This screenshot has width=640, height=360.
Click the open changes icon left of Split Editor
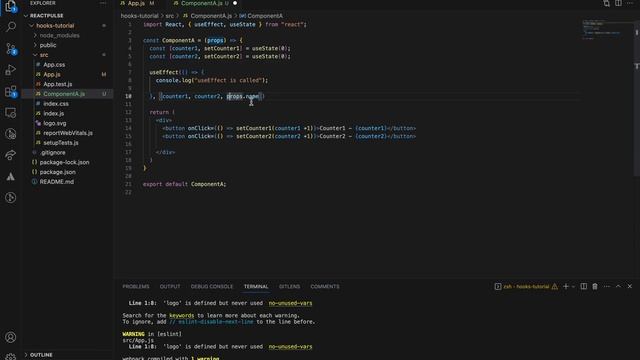pos(607,3)
